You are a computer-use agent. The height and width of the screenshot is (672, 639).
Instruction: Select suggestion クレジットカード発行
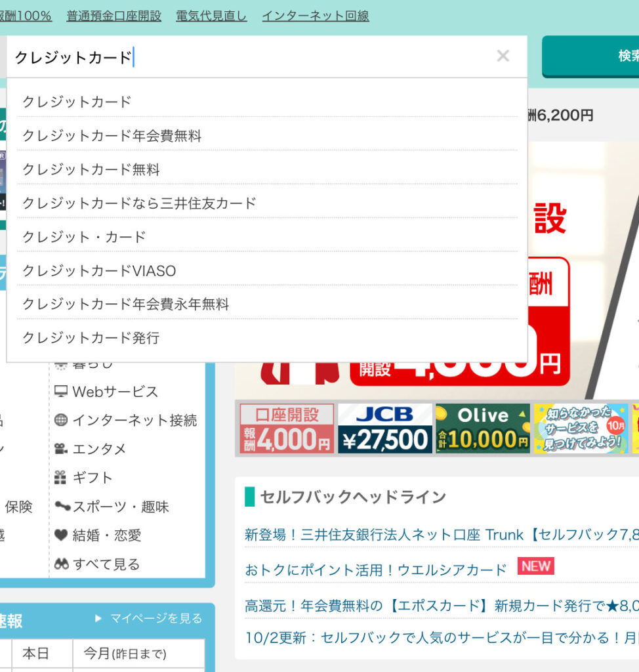coord(91,339)
